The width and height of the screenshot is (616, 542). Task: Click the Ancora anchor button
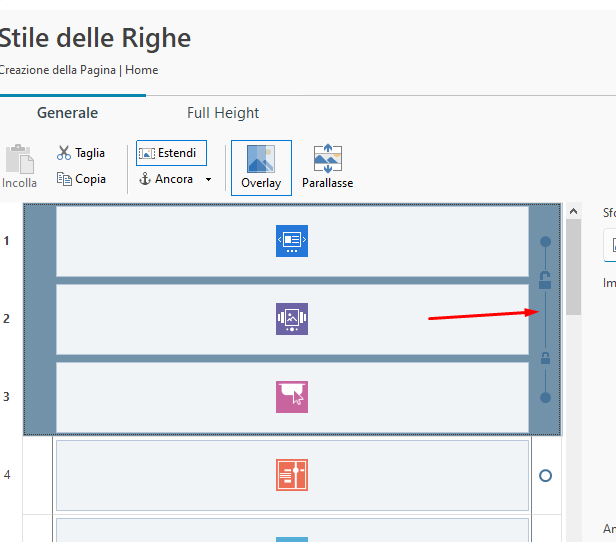(166, 179)
